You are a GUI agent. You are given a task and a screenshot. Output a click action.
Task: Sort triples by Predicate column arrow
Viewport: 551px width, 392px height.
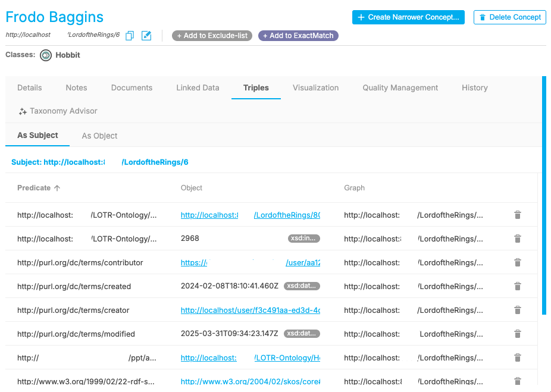(x=57, y=188)
